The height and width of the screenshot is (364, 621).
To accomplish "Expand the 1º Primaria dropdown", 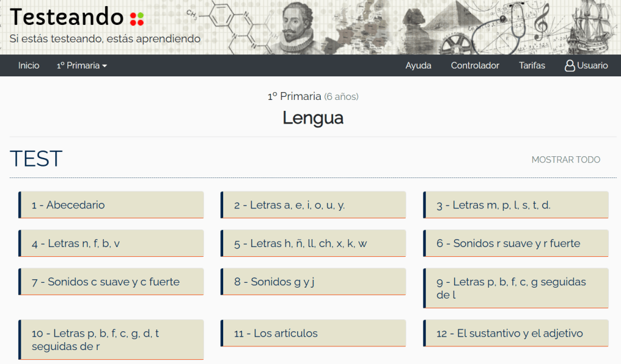I will click(x=82, y=65).
